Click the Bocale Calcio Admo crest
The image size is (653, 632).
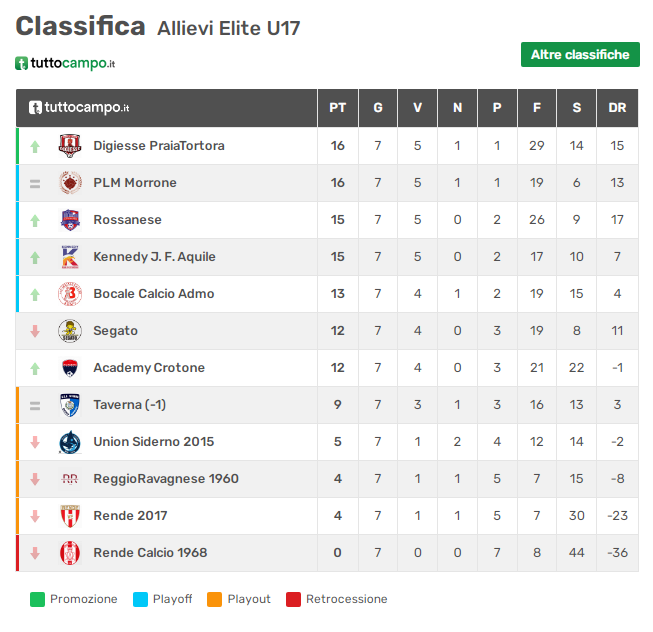tap(70, 294)
